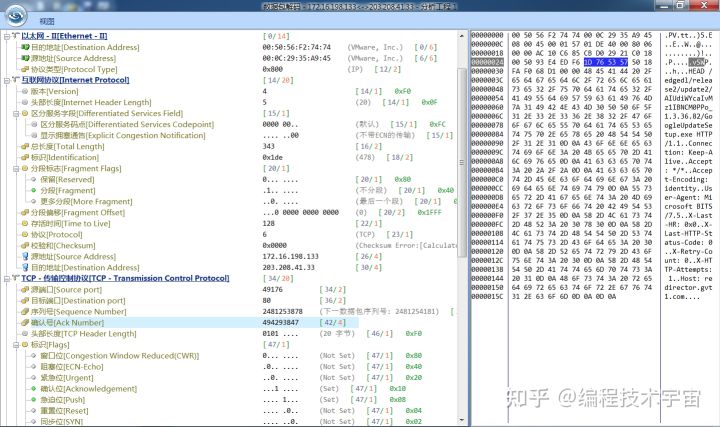Click the 校验和[Checksum] row icon
Viewport: 720px width, 427px height.
tap(25, 246)
